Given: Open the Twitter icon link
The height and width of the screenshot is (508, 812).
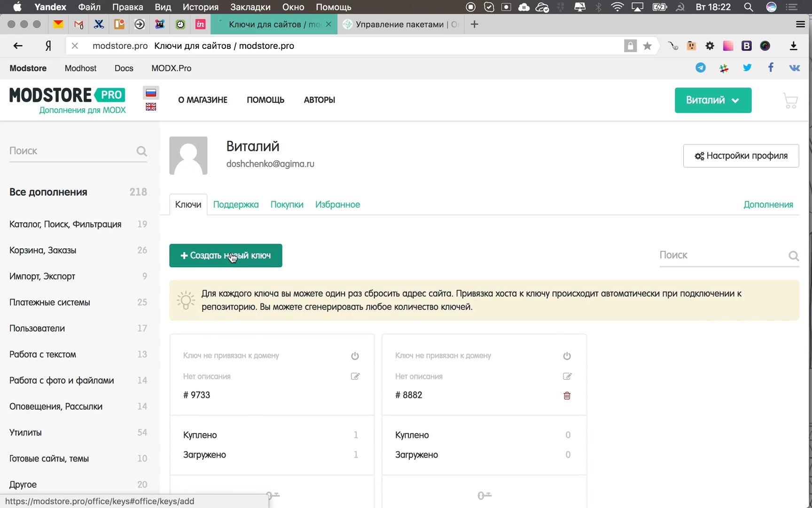Looking at the screenshot, I should [x=747, y=68].
